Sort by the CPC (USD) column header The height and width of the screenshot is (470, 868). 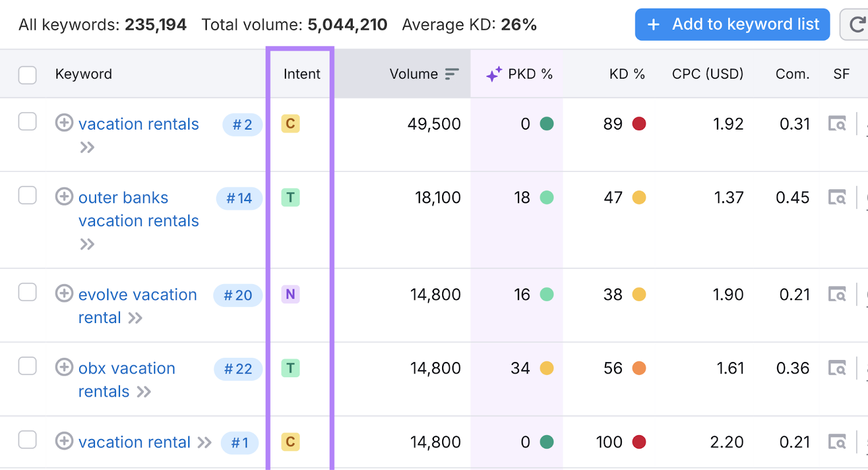707,74
